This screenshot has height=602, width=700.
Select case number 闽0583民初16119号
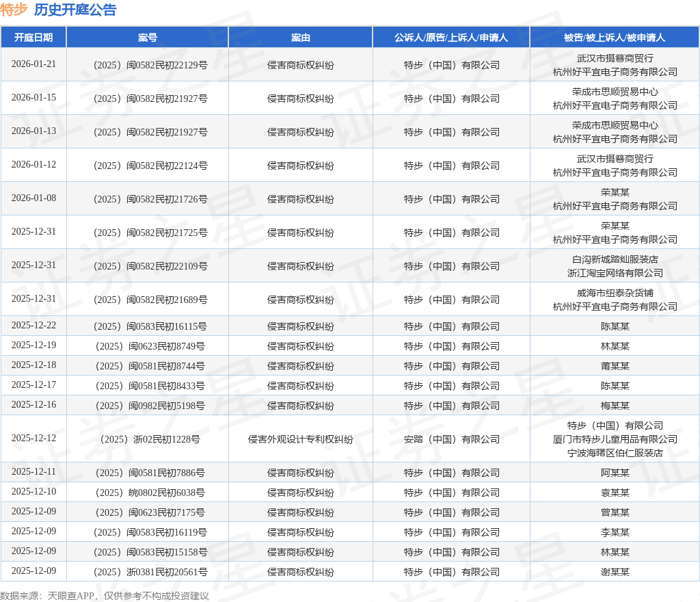150,532
